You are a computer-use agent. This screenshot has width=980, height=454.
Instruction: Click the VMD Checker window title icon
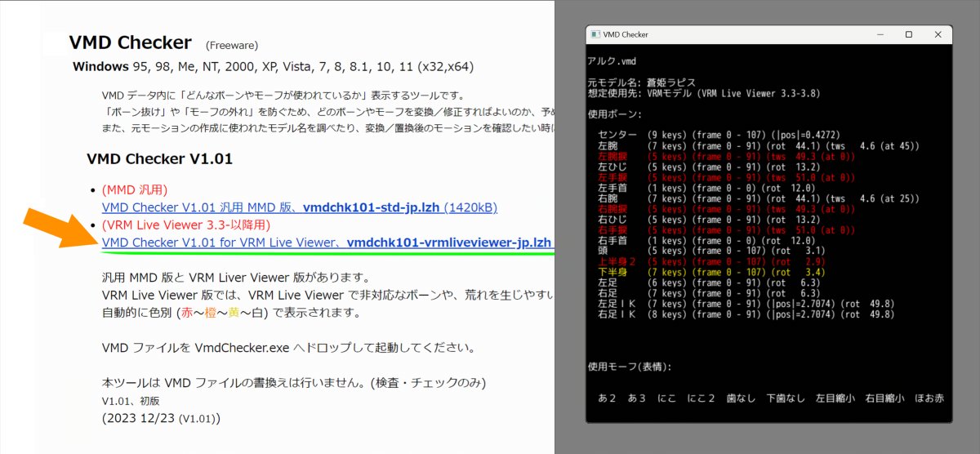coord(594,34)
